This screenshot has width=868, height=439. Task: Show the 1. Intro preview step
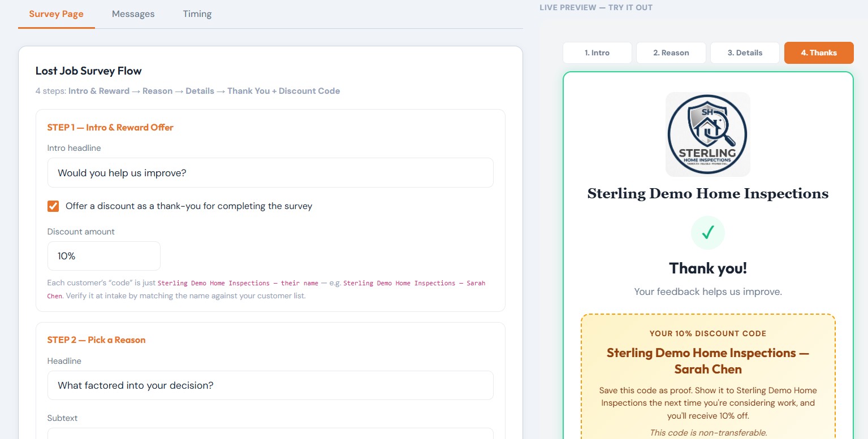(597, 53)
